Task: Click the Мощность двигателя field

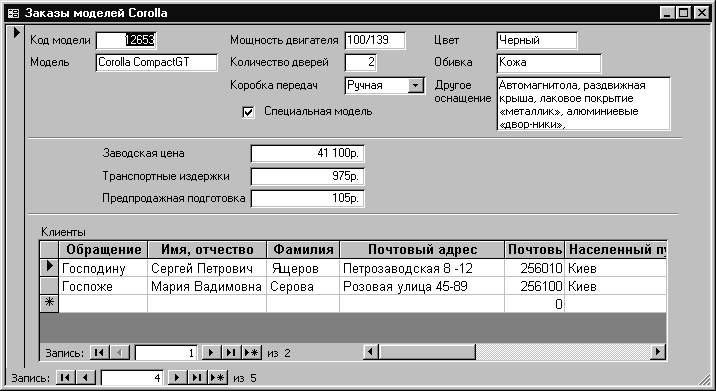Action: click(x=375, y=40)
